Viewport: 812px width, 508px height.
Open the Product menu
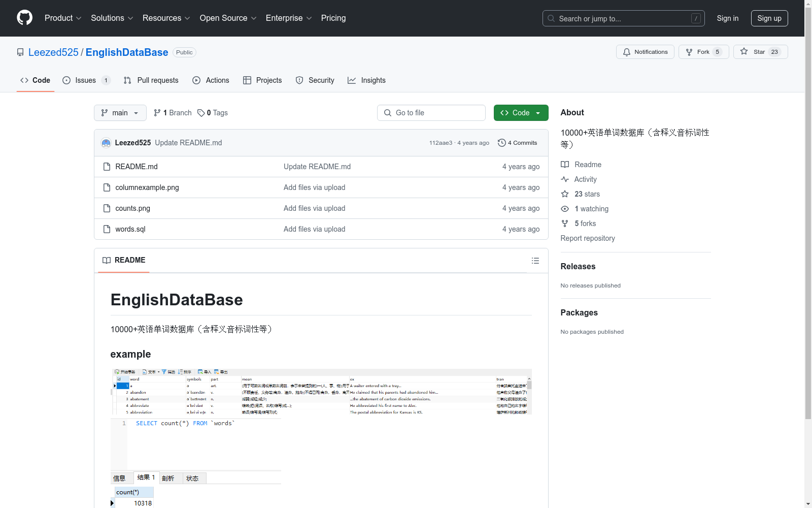pos(63,18)
